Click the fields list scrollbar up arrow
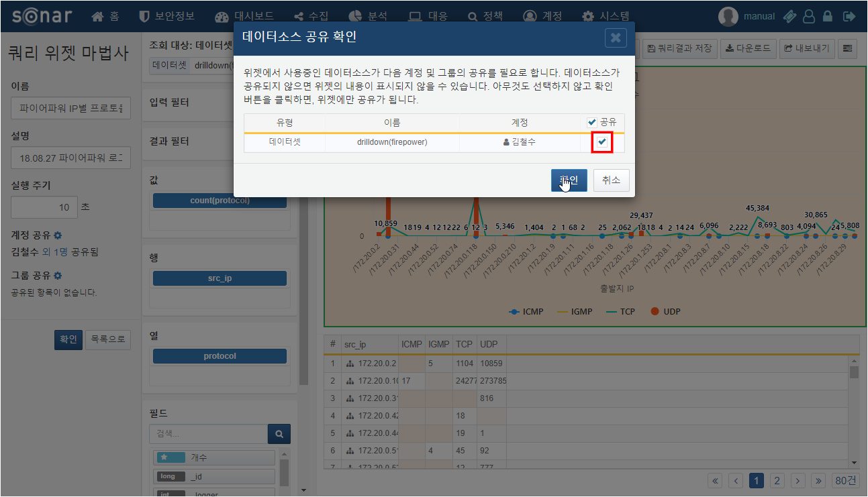Image resolution: width=868 pixels, height=497 pixels. [x=284, y=453]
